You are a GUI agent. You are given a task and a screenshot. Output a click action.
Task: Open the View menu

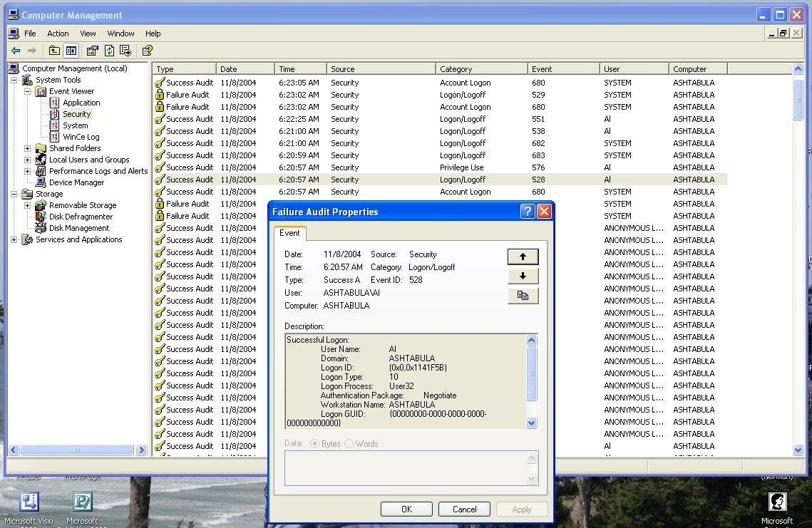click(x=88, y=33)
